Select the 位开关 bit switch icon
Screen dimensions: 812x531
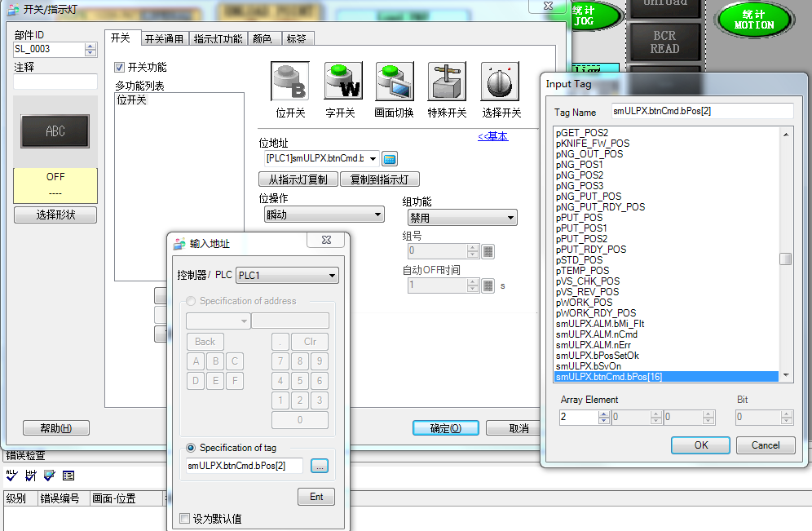tap(290, 82)
